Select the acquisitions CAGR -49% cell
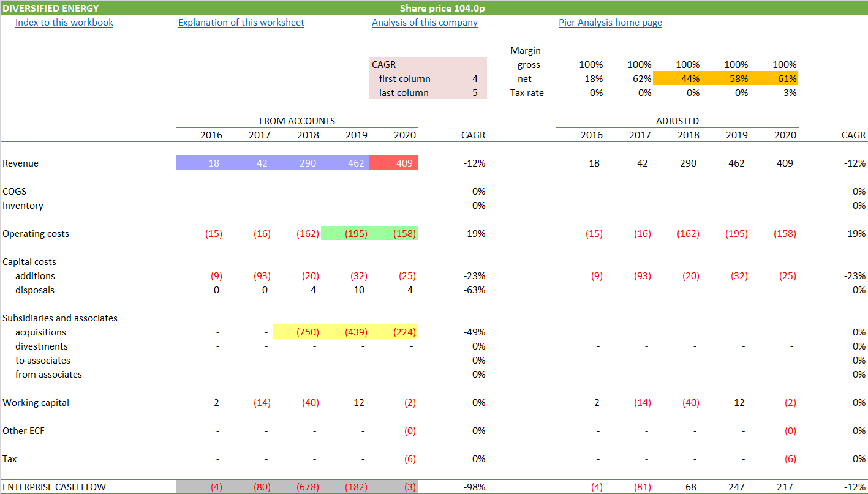This screenshot has height=494, width=868. pos(474,332)
